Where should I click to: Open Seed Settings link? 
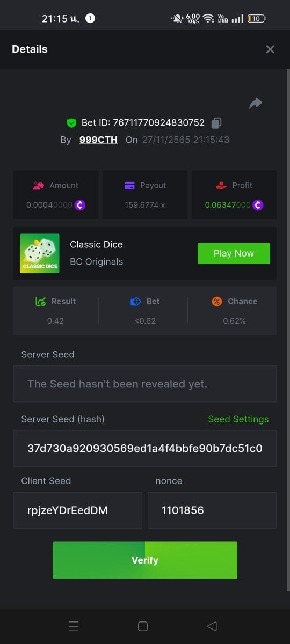(x=238, y=419)
